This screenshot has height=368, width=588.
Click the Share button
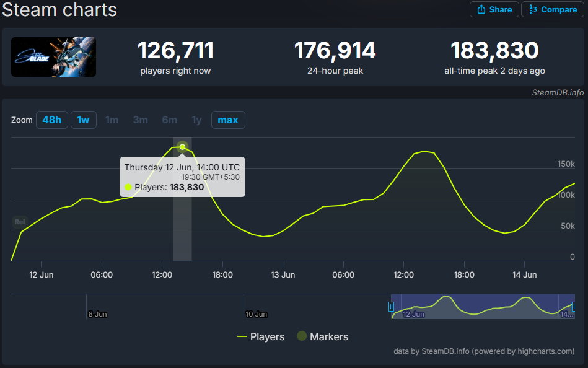click(x=494, y=9)
